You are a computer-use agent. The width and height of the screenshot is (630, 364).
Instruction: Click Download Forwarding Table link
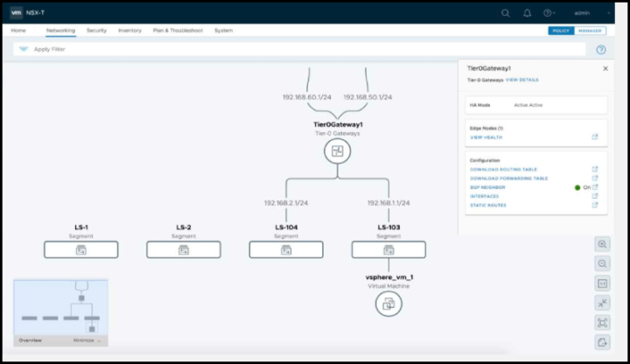(508, 178)
